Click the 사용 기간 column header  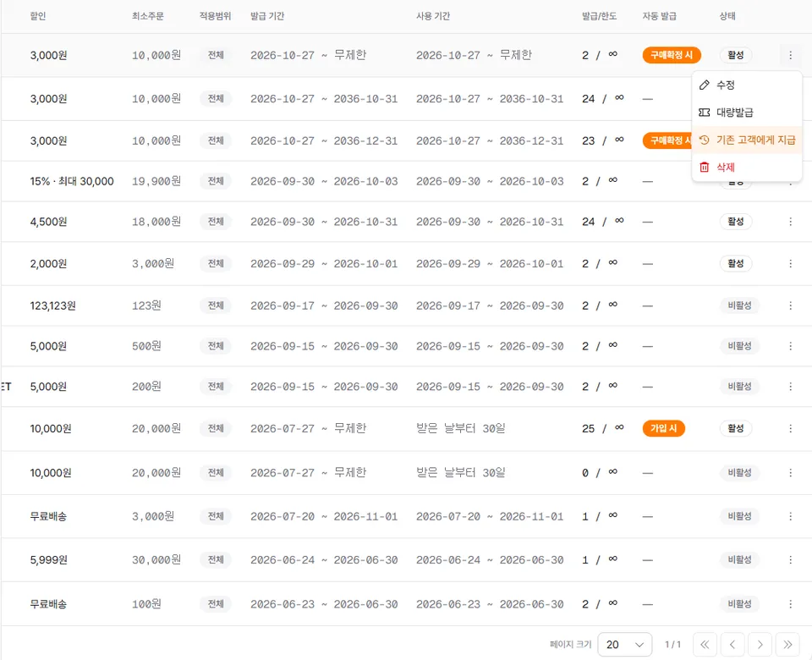433,16
